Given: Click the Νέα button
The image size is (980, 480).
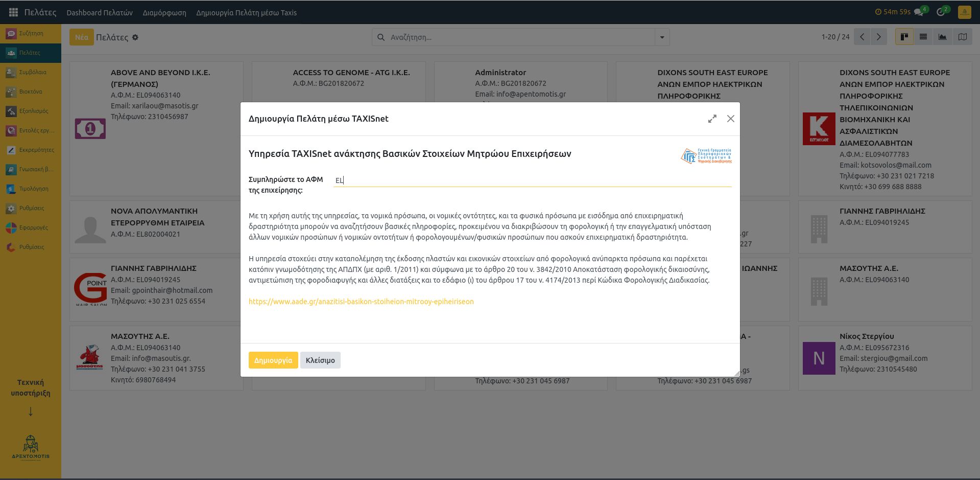Looking at the screenshot, I should (82, 37).
